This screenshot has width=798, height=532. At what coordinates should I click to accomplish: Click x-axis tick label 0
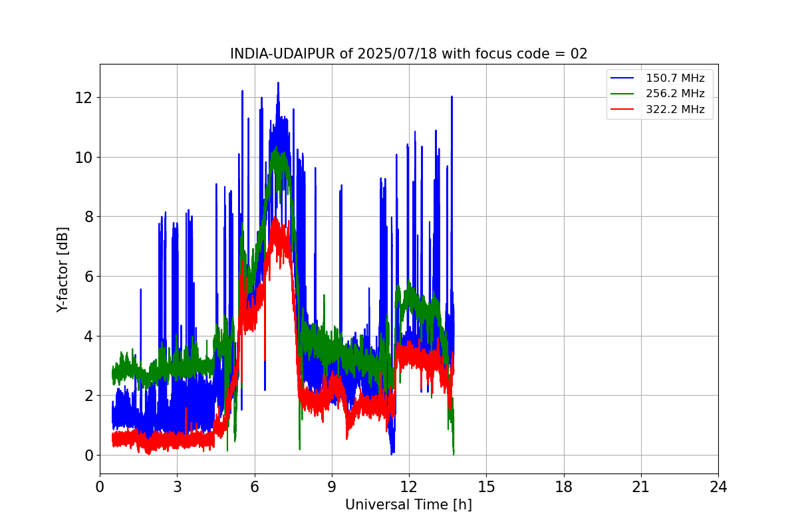[x=100, y=487]
